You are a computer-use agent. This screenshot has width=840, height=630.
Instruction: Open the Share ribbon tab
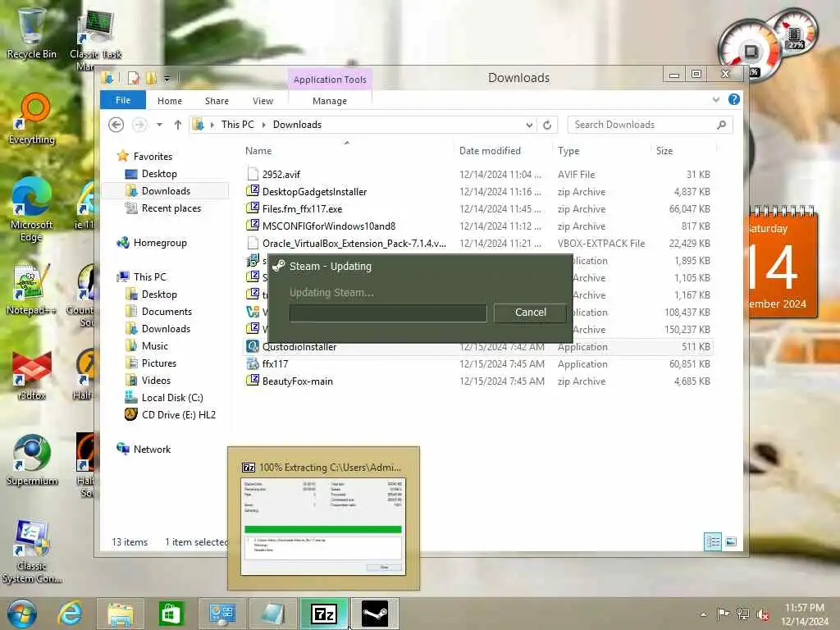click(217, 101)
